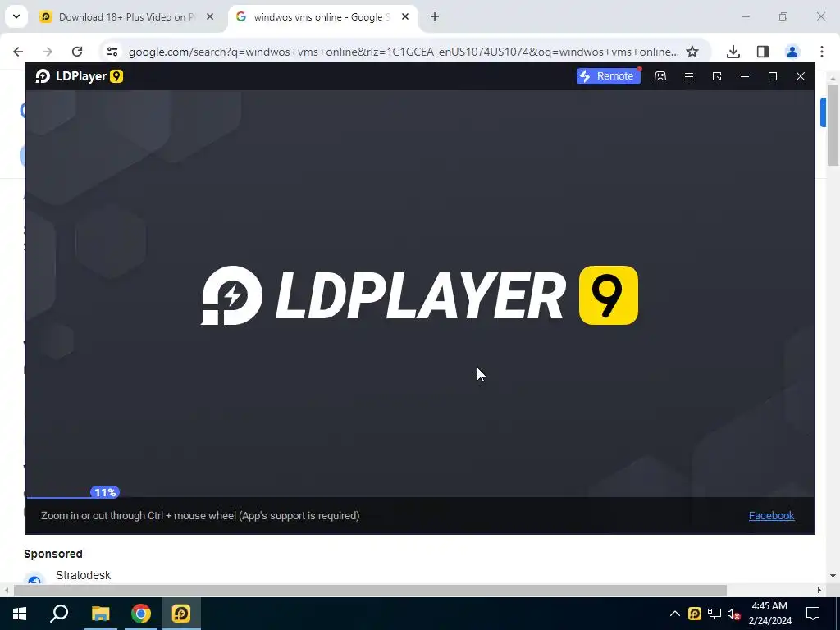
Task: Reload the Chrome page
Action: point(77,52)
